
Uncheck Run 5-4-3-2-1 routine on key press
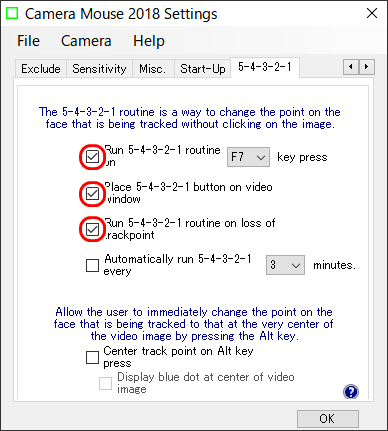pyautogui.click(x=92, y=157)
